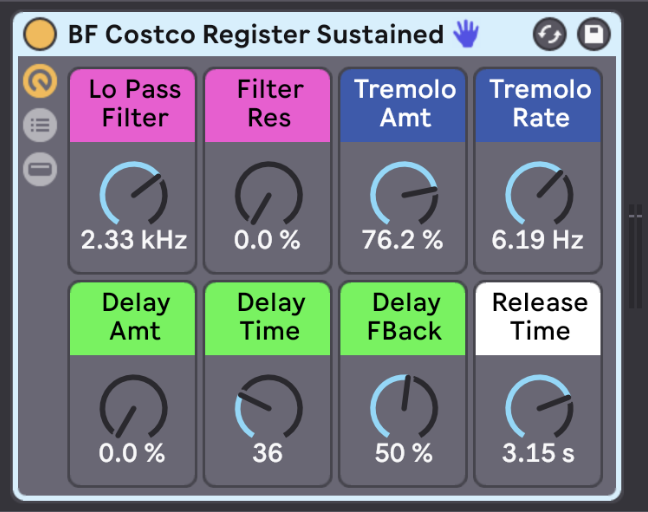
Task: Click the Lo Pass Filter knob
Action: point(133,194)
